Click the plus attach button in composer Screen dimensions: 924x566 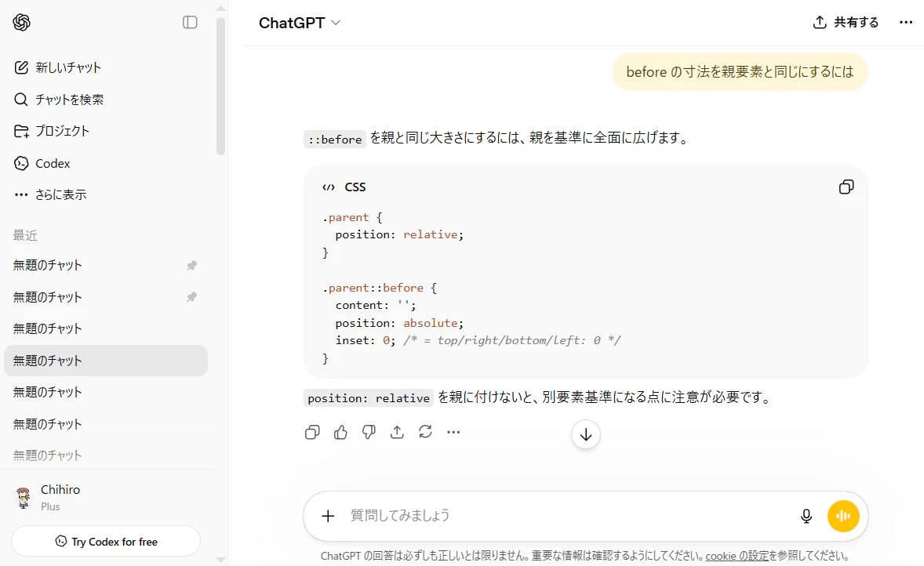click(x=328, y=516)
